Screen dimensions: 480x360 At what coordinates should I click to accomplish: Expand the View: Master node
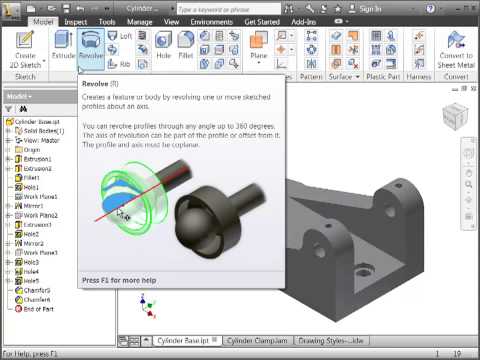coord(8,140)
